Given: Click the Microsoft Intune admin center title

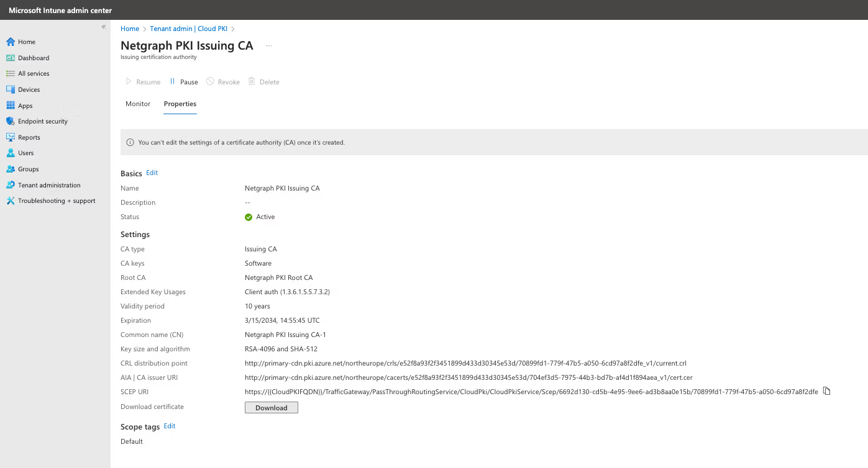Looking at the screenshot, I should (x=60, y=11).
